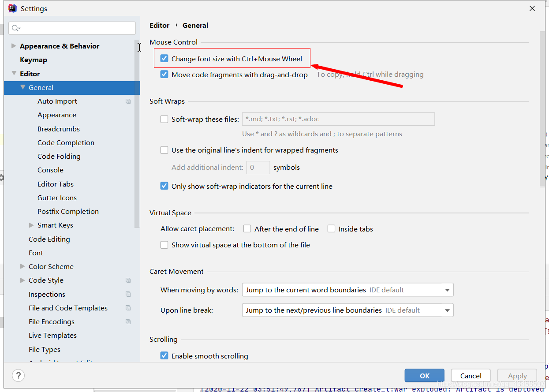Check Show virtual space at bottom of file
Screen dimensions: 549x392
164,245
